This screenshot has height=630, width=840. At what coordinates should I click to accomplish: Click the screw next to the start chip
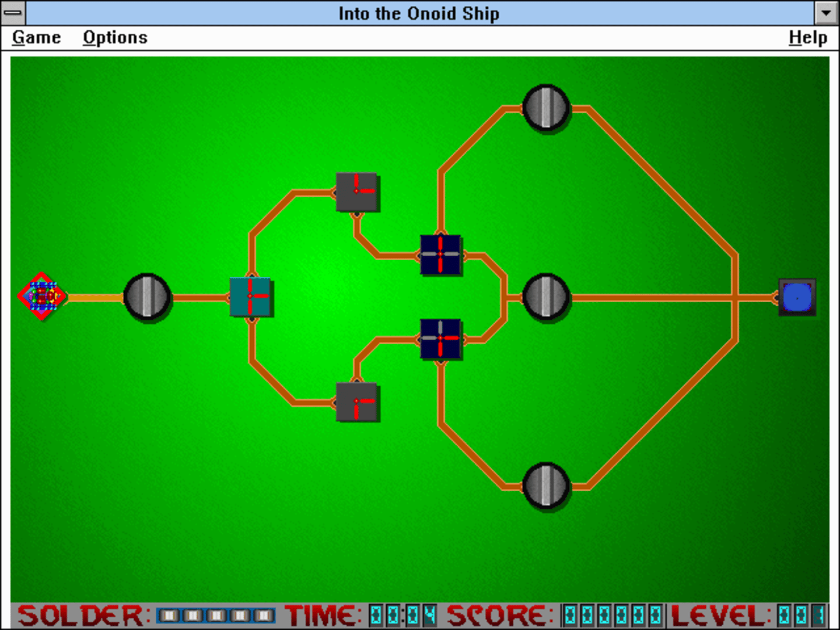tap(147, 297)
